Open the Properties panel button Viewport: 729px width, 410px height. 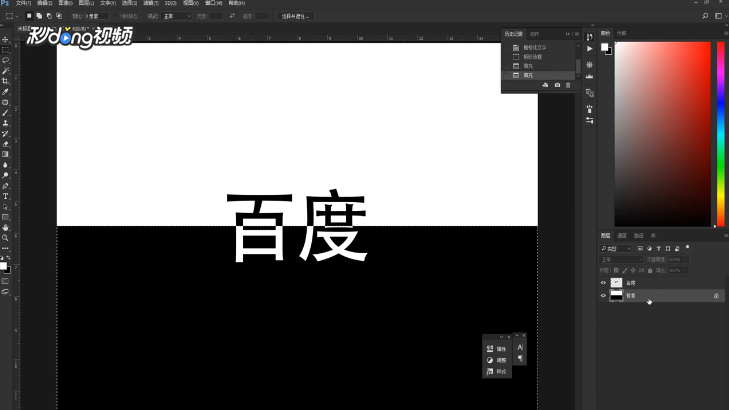497,349
